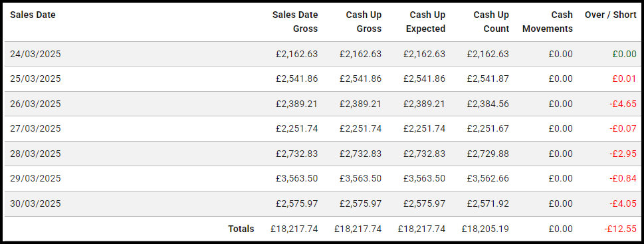Click the green £0.00 over/short value
The width and height of the screenshot is (644, 244).
(624, 54)
